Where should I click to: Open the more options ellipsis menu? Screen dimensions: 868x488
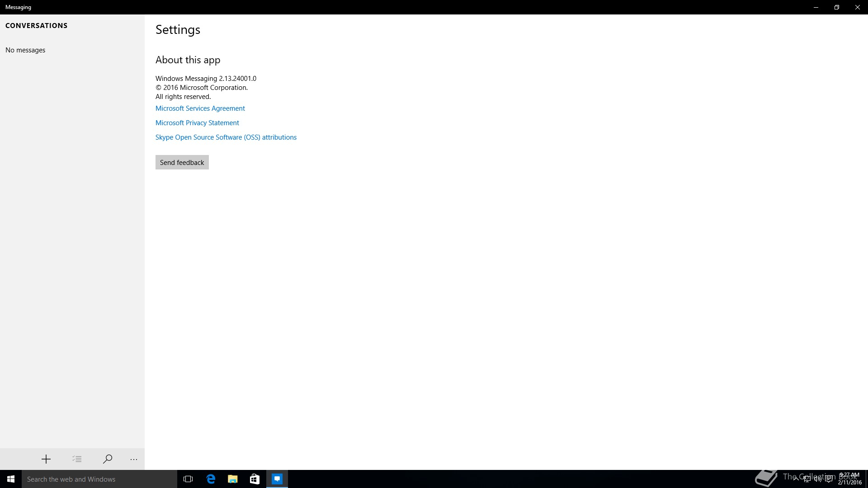(134, 459)
